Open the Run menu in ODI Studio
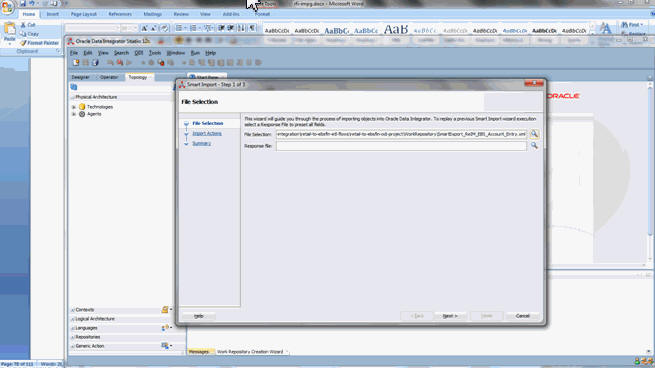 pyautogui.click(x=195, y=53)
